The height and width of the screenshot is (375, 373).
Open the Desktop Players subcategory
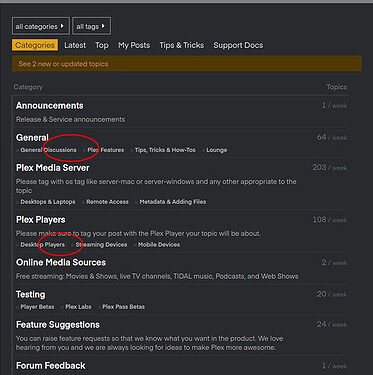coord(43,245)
